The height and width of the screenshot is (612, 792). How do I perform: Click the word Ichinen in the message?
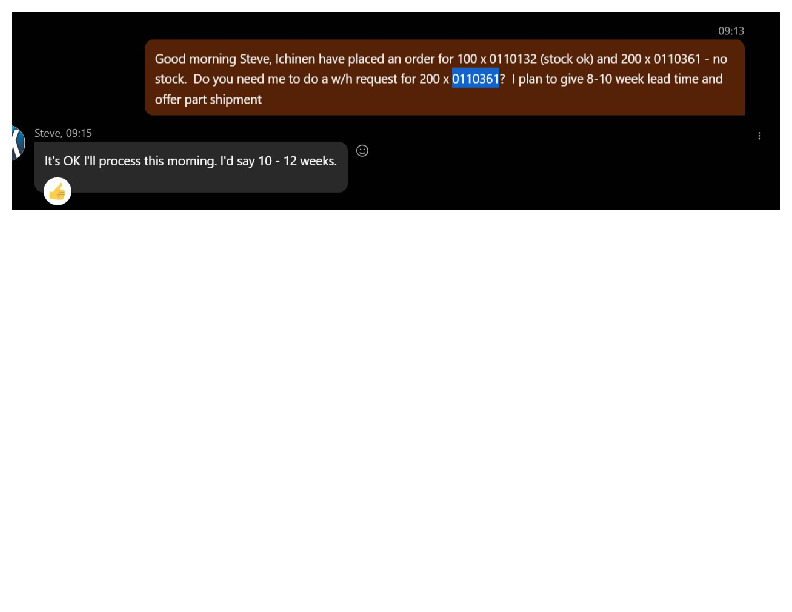point(295,59)
